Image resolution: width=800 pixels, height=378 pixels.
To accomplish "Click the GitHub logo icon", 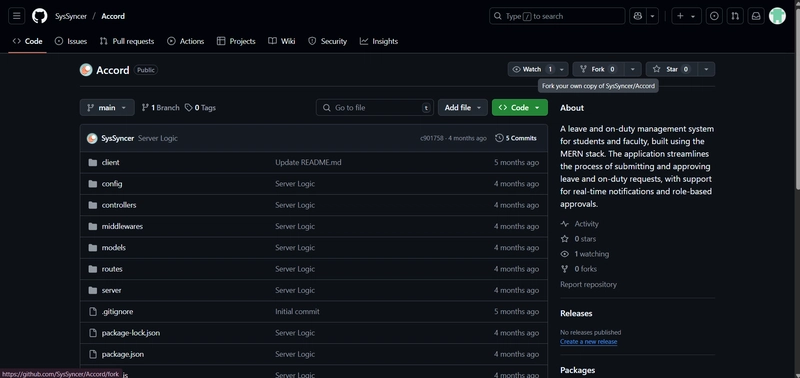I will point(39,16).
